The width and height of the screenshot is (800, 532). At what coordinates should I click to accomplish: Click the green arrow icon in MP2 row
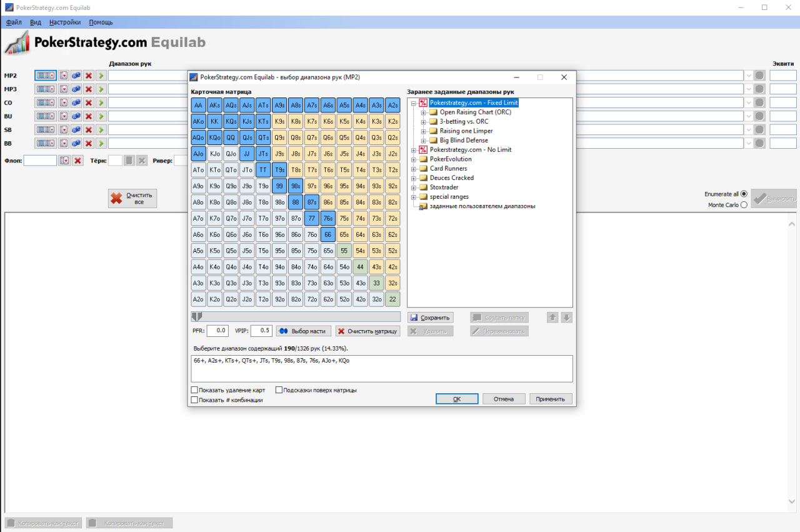101,75
